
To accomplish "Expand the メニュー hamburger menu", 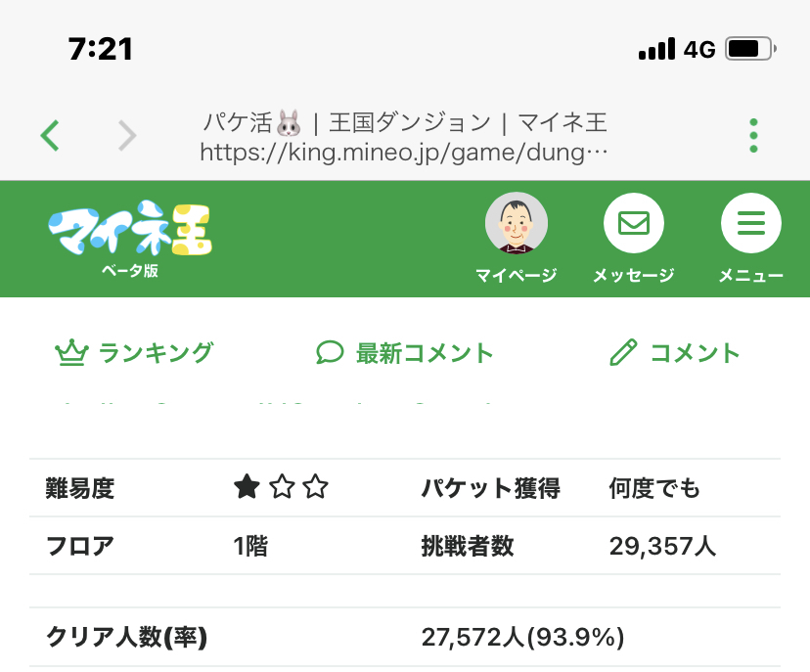I will (750, 224).
